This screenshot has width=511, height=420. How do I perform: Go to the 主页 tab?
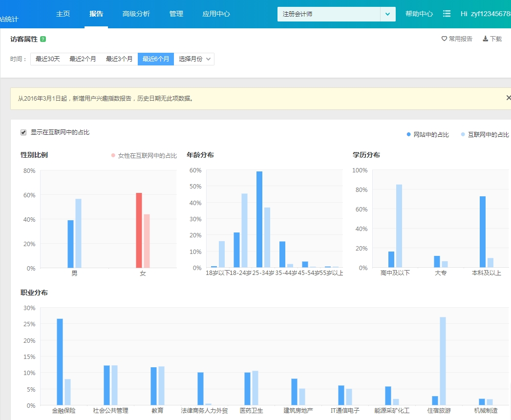[x=63, y=14]
